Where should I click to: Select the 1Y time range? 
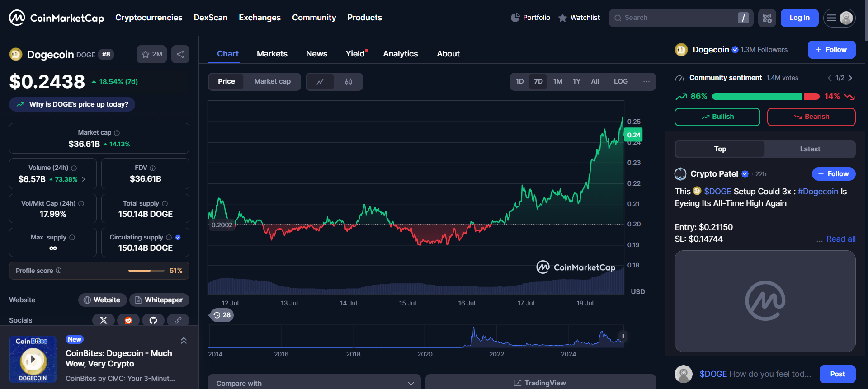pyautogui.click(x=576, y=82)
